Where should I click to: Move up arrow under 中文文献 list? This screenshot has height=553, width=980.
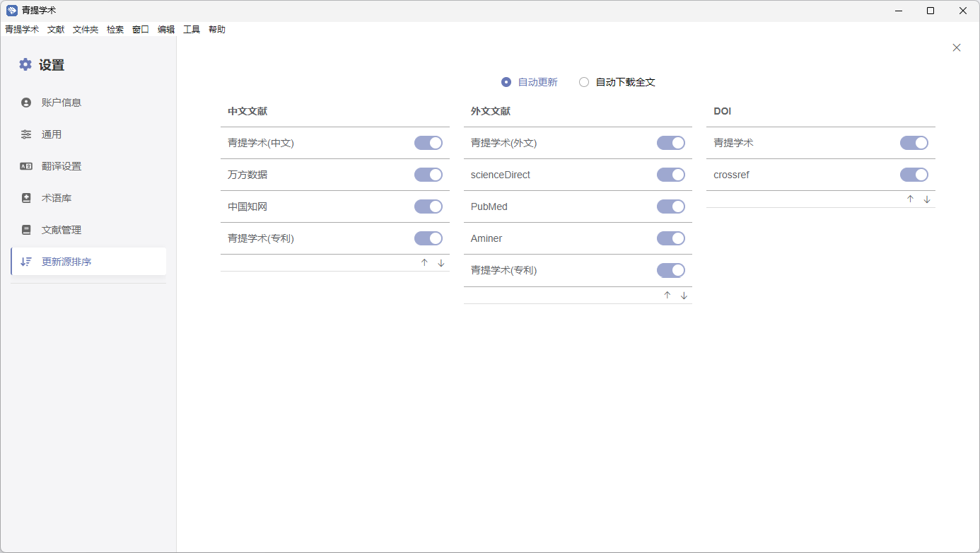point(424,262)
